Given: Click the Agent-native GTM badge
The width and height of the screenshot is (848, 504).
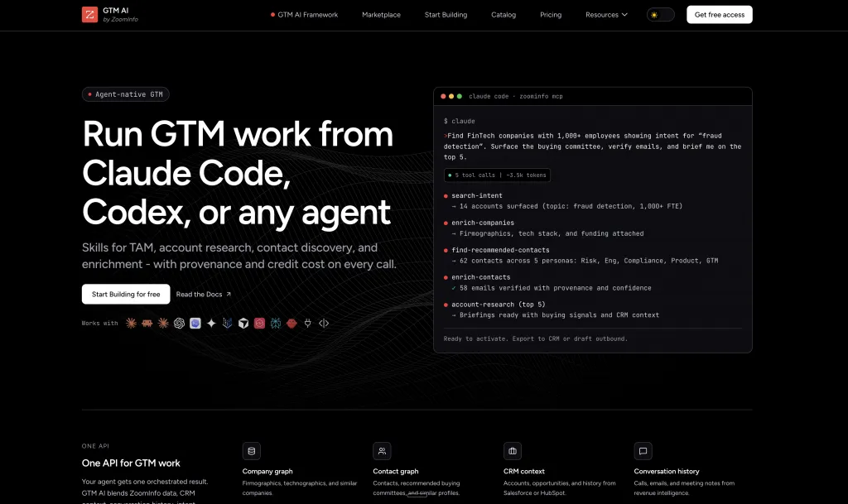Looking at the screenshot, I should point(126,94).
